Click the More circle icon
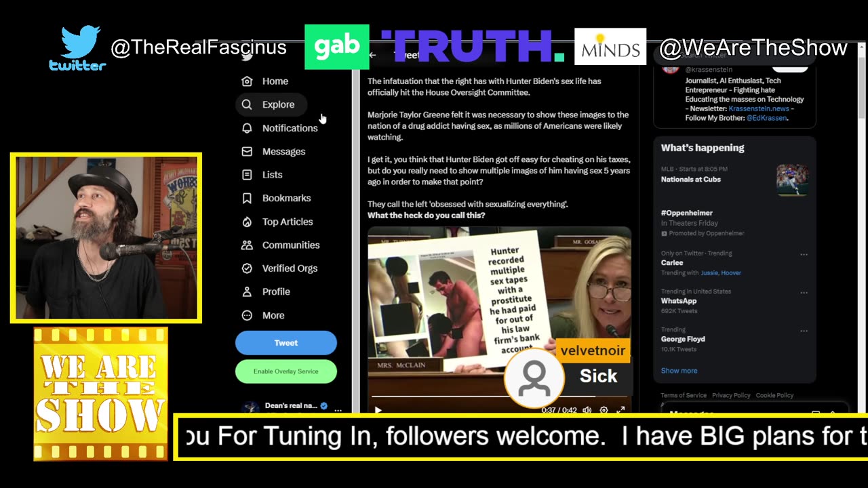Viewport: 868px width, 488px height. (x=247, y=315)
